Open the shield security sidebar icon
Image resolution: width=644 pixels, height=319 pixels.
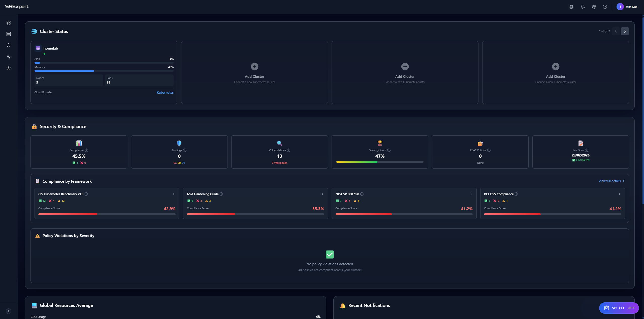tap(9, 45)
